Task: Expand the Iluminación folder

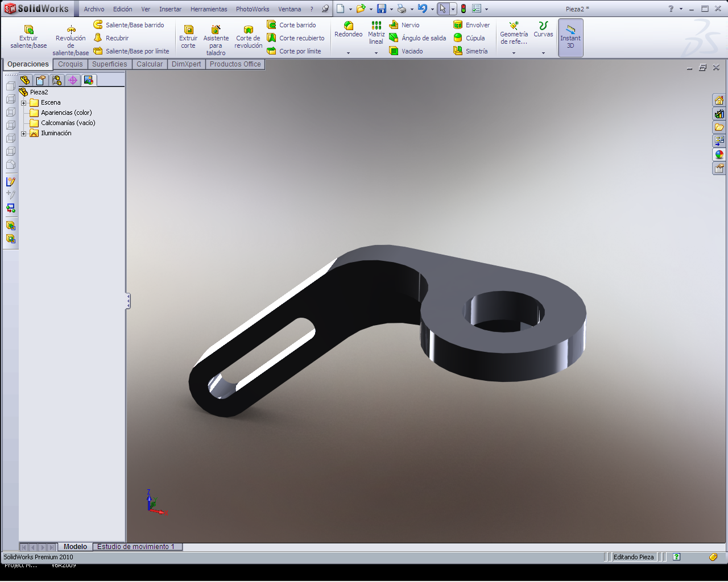Action: click(24, 134)
